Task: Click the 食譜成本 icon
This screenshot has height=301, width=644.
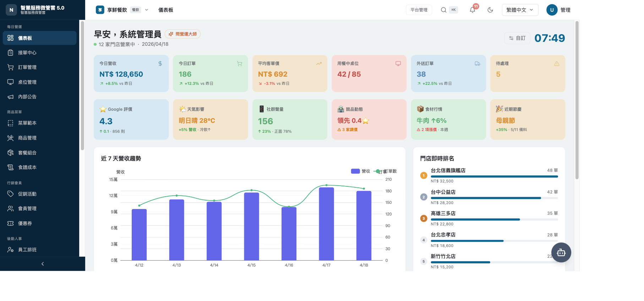Action: (10, 167)
